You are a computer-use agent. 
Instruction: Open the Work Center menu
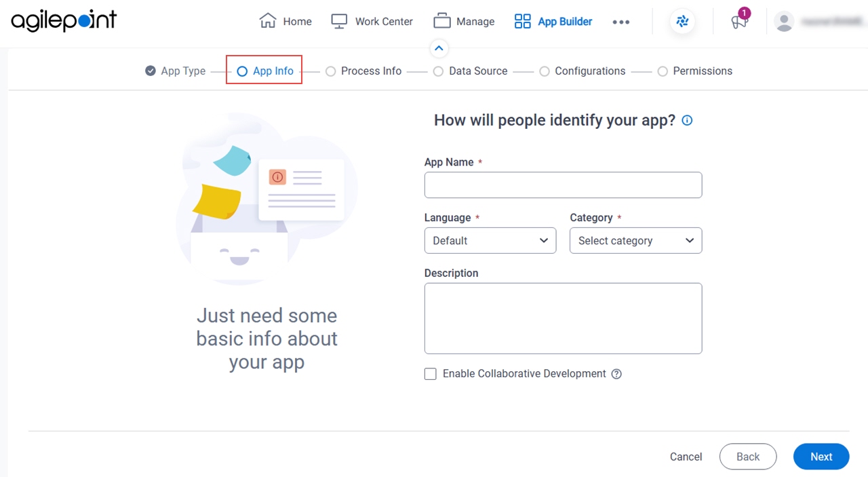click(x=372, y=21)
